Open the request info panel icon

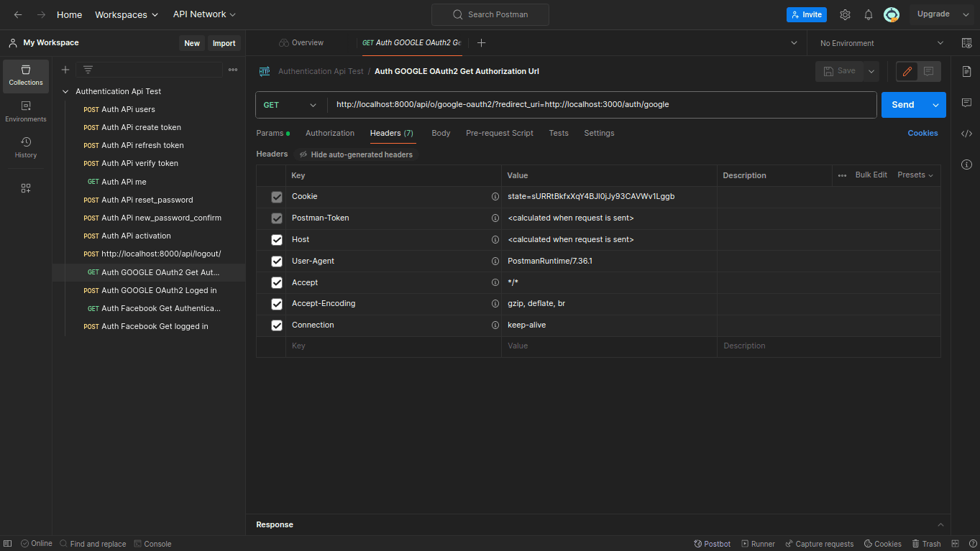point(966,165)
